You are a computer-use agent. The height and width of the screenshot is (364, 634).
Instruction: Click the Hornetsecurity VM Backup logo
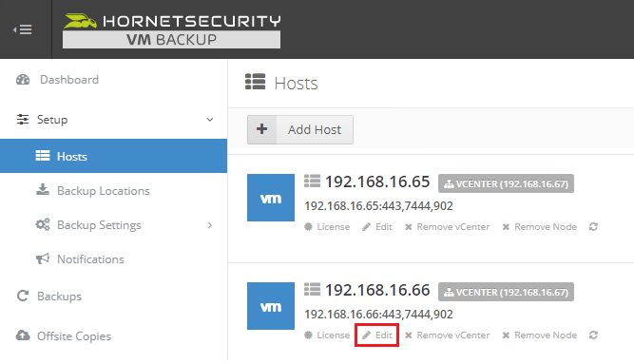(x=171, y=30)
